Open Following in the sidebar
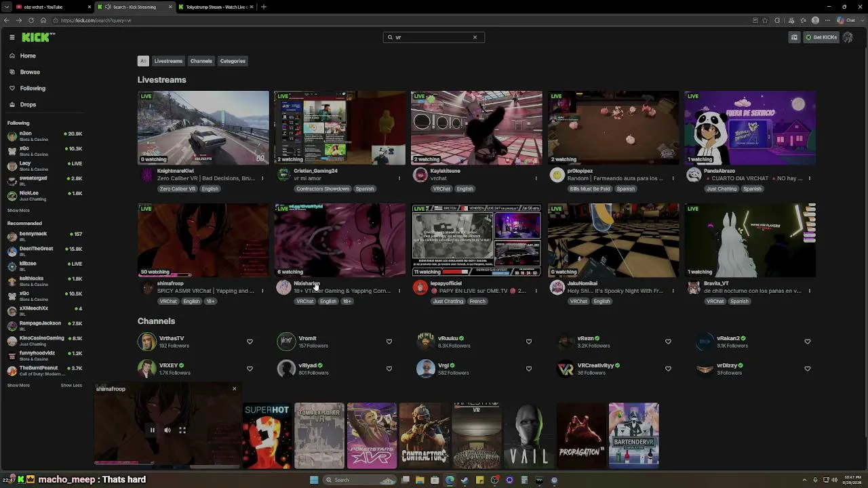This screenshot has height=488, width=868. (33, 88)
